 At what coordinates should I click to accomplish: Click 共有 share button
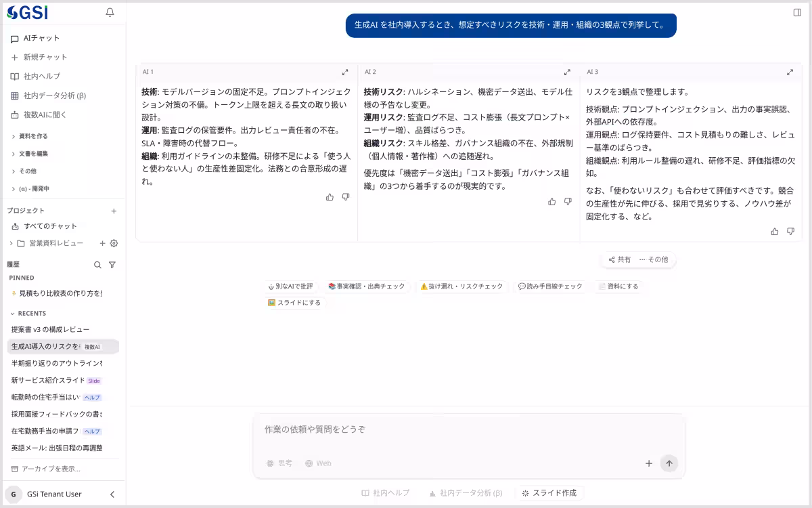coord(620,259)
